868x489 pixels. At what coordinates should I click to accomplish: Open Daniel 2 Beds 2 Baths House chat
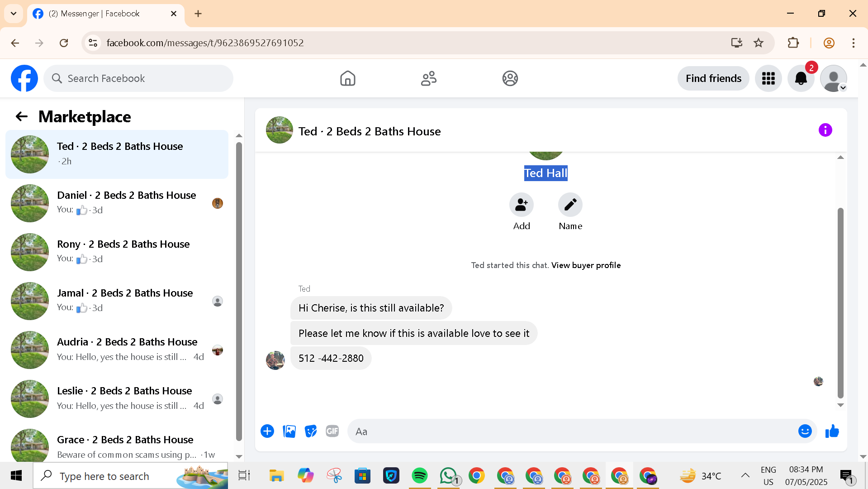(117, 203)
